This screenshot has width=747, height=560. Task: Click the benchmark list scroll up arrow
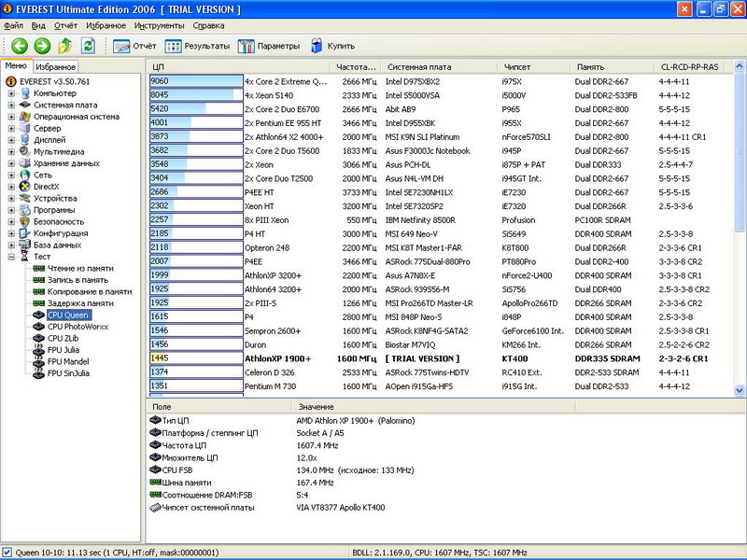tap(740, 66)
